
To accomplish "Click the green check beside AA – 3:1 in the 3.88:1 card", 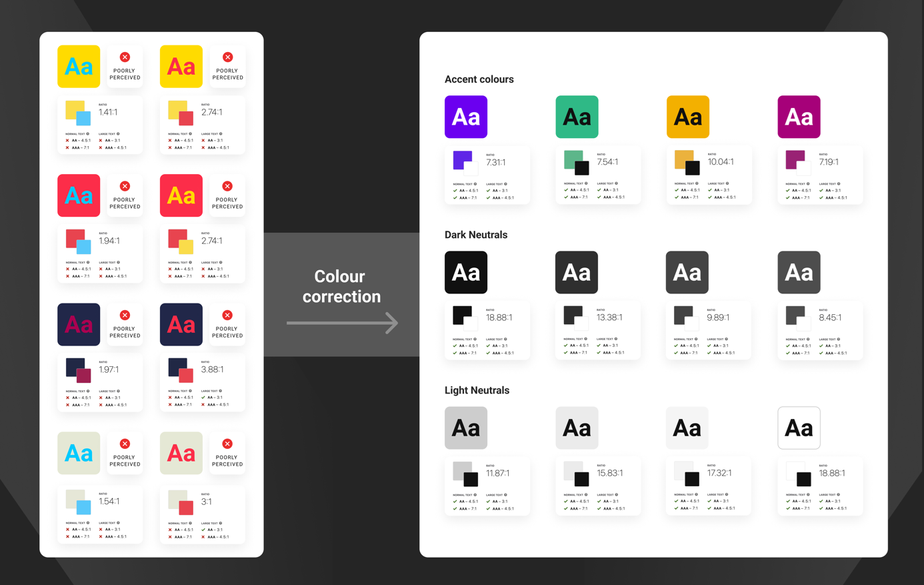I will (x=203, y=398).
